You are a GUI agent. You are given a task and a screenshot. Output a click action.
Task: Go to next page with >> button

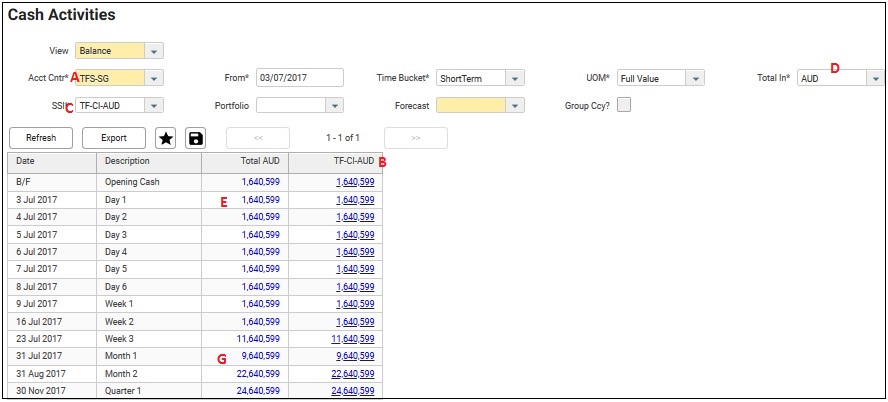[415, 138]
